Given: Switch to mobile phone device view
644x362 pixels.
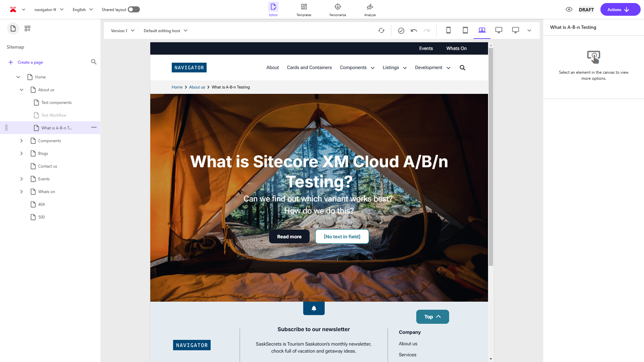Looking at the screenshot, I should (x=448, y=30).
